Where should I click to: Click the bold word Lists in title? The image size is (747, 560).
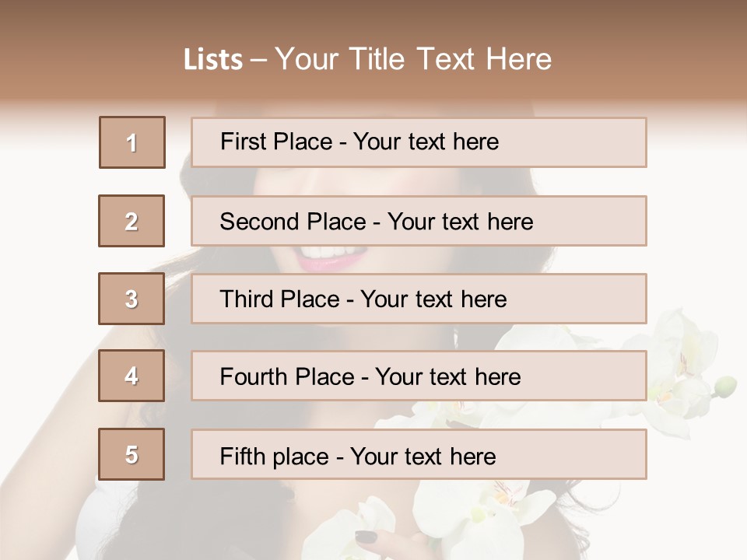point(213,60)
